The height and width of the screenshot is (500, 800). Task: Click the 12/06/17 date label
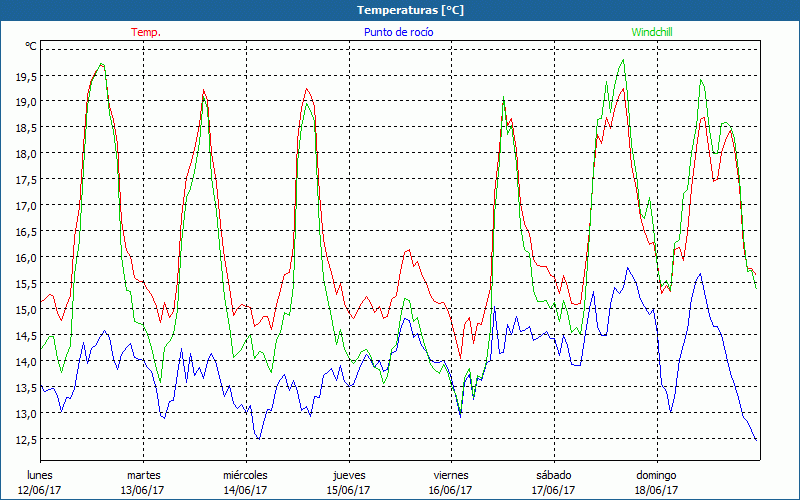pos(40,490)
